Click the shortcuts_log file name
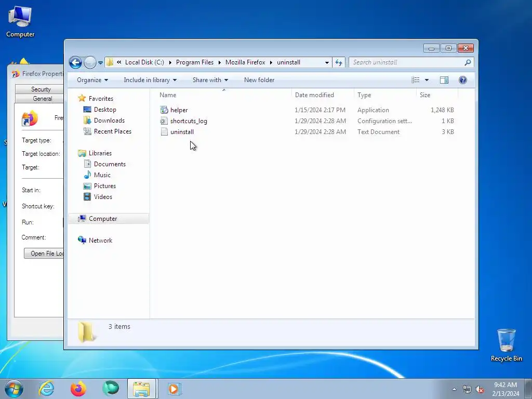The image size is (532, 399). click(189, 121)
